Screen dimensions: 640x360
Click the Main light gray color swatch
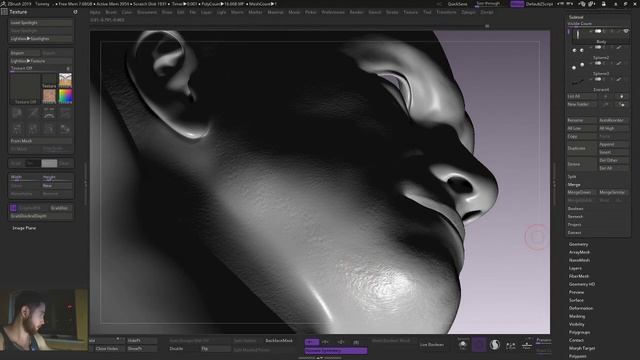[49, 163]
